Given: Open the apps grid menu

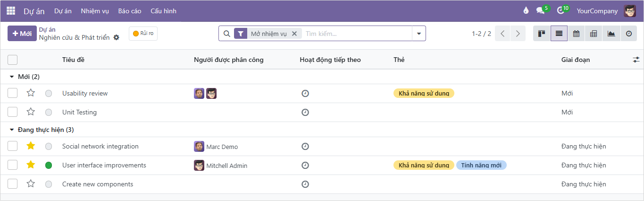Looking at the screenshot, I should point(11,11).
